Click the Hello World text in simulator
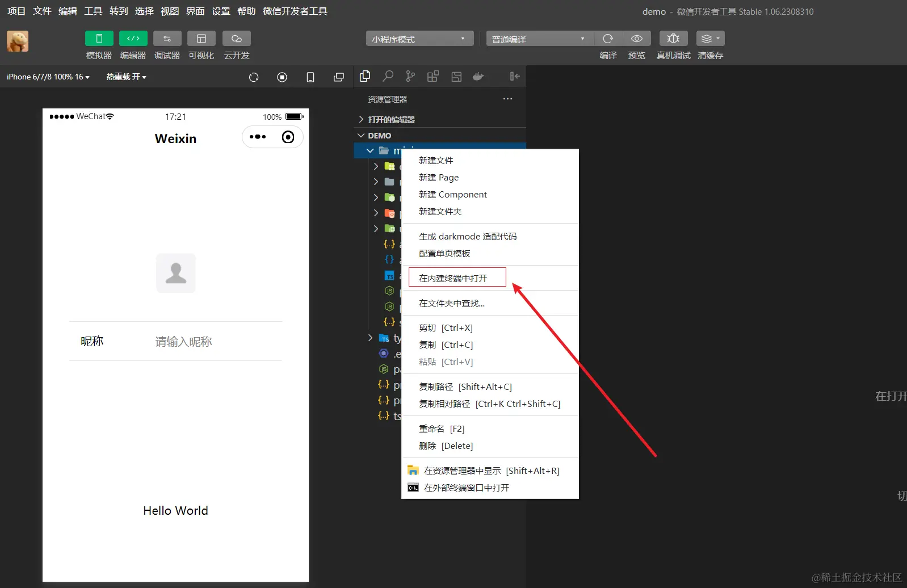Image resolution: width=907 pixels, height=588 pixels. [176, 511]
